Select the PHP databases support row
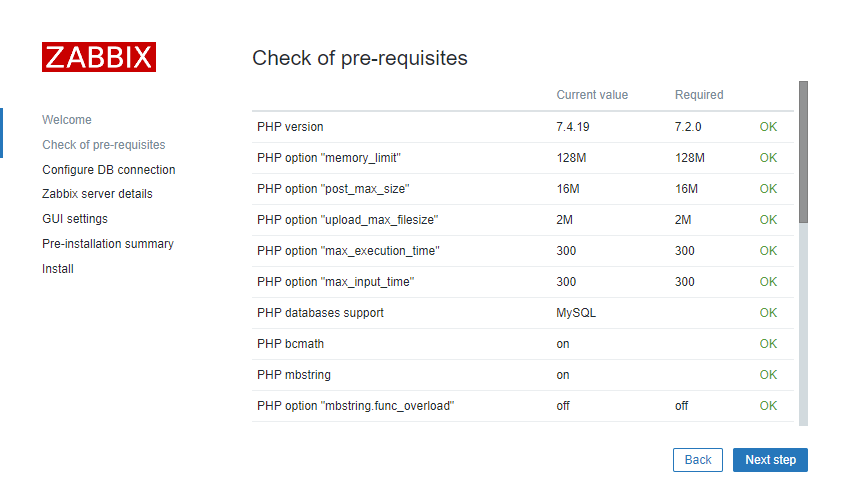 [x=523, y=313]
